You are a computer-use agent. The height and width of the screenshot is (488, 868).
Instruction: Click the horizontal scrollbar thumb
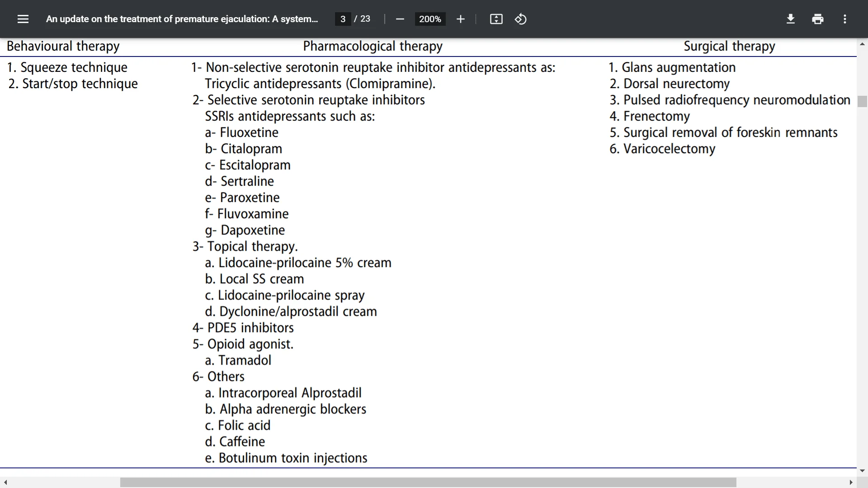[428, 483]
